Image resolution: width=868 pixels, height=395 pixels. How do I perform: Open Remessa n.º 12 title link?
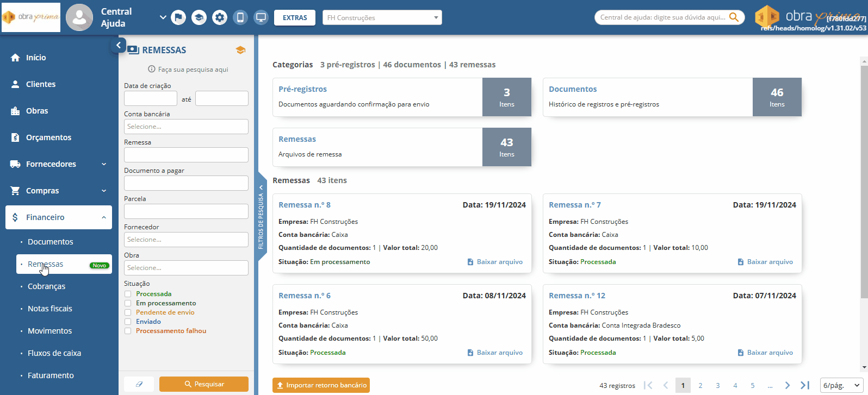[x=577, y=296]
